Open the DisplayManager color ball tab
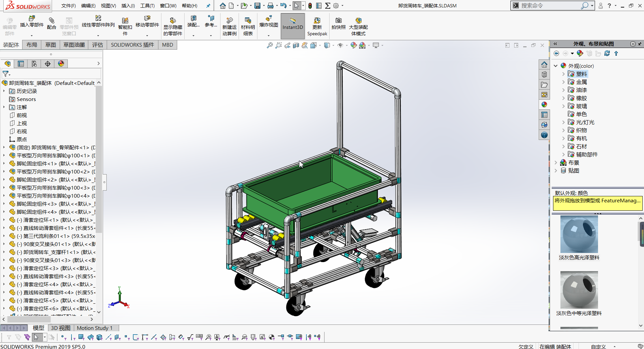644x349 pixels. point(61,64)
